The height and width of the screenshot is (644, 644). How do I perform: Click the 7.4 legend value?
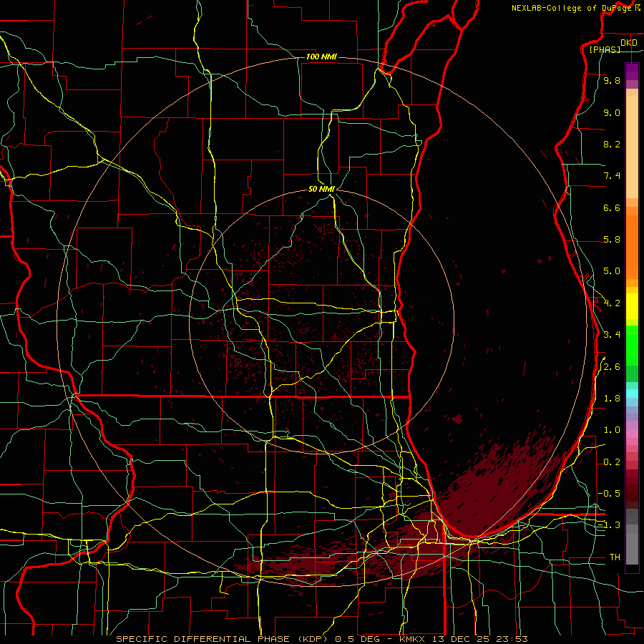612,176
